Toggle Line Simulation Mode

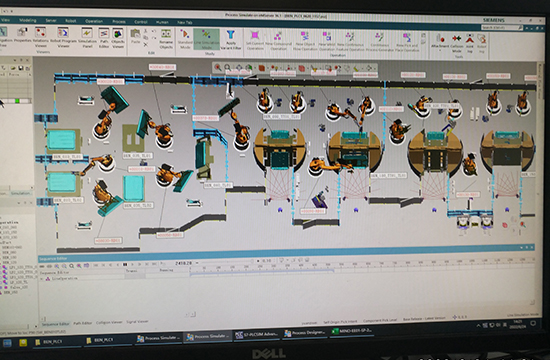pos(206,39)
